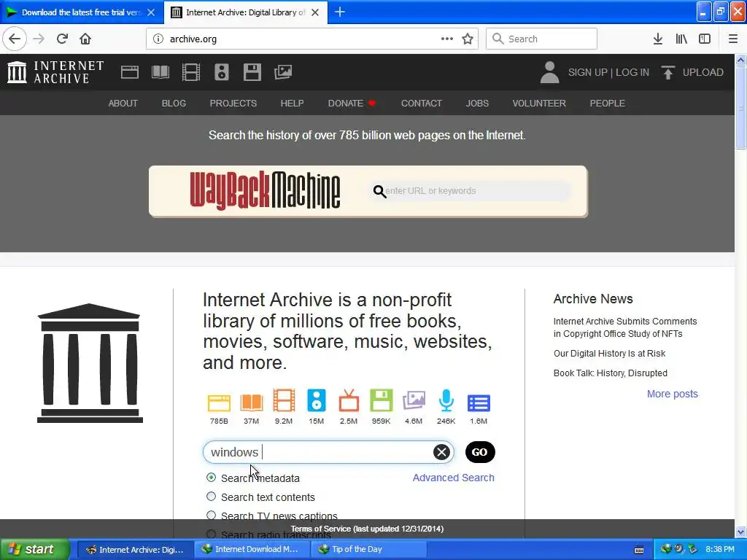Open the More posts link
Image resolution: width=747 pixels, height=560 pixels.
pyautogui.click(x=672, y=394)
